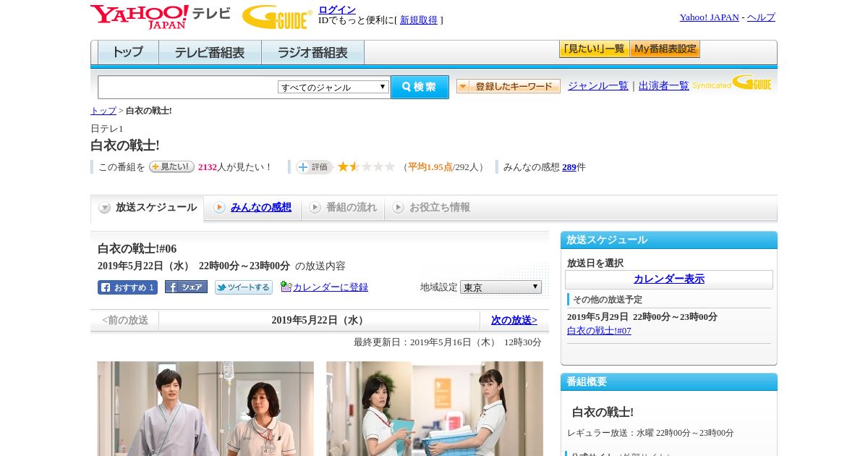Open the 289 impressions count link

(x=569, y=167)
